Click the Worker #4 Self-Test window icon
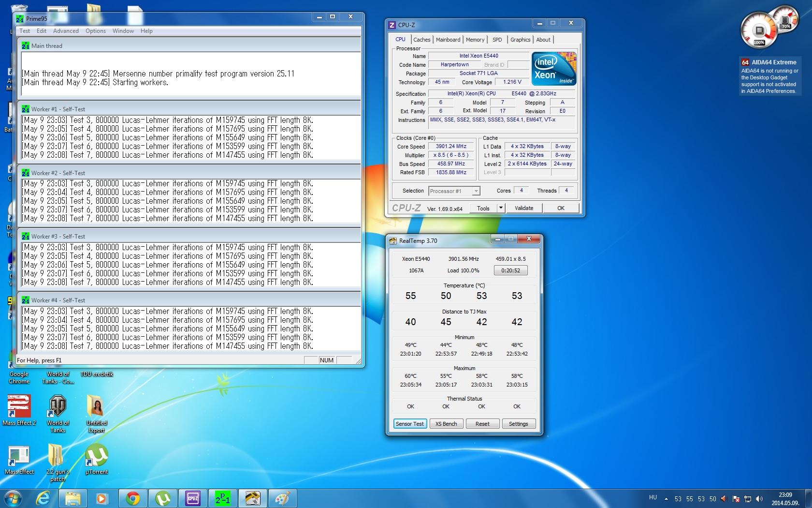This screenshot has width=812, height=508. [26, 300]
